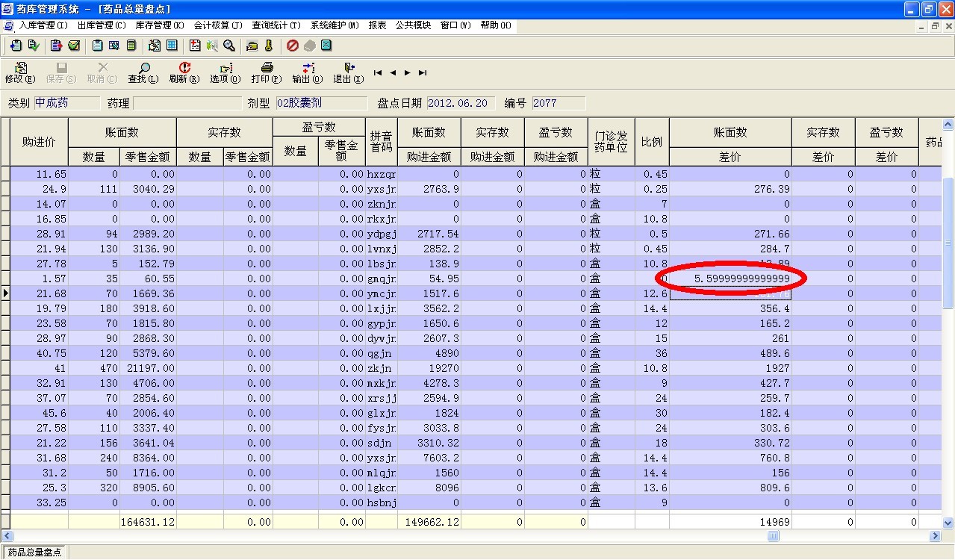The image size is (955, 560).
Task: Open the 查找 (Find) magnifier tool
Action: pyautogui.click(x=143, y=72)
